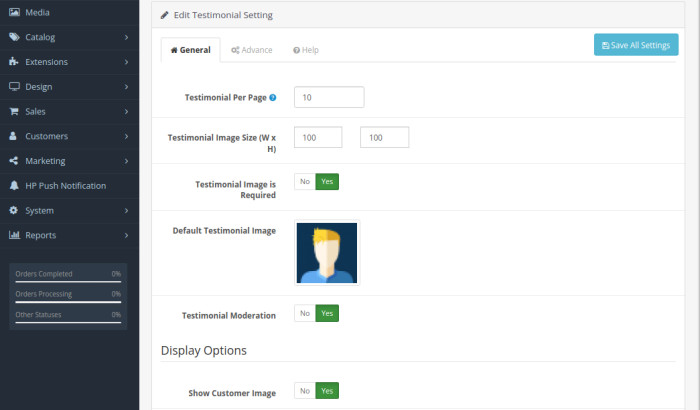Click the Extensions puzzle piece icon

(x=14, y=62)
